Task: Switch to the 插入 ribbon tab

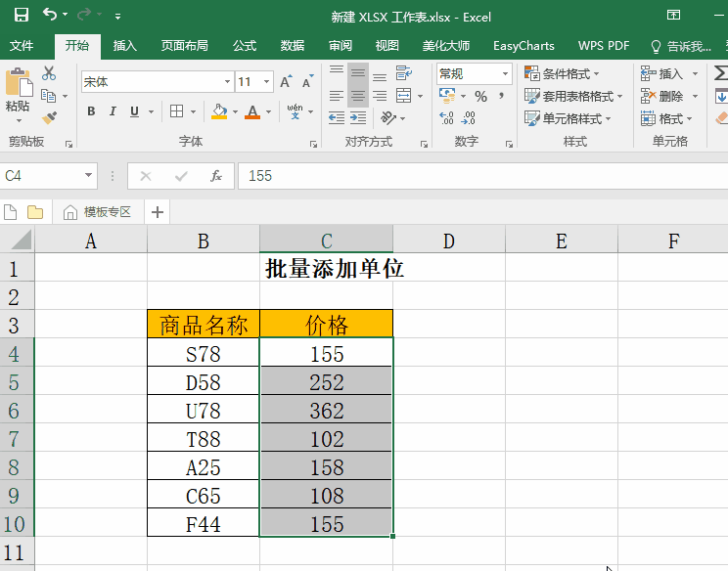Action: [x=125, y=46]
